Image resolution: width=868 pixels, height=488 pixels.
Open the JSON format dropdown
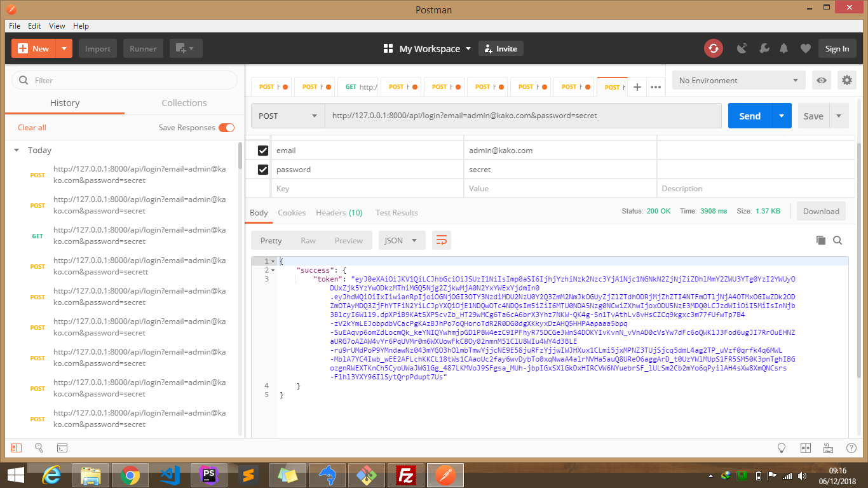point(402,240)
